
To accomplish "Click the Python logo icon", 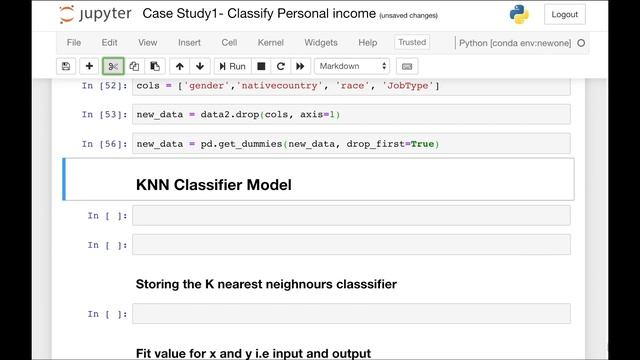I will point(519,14).
